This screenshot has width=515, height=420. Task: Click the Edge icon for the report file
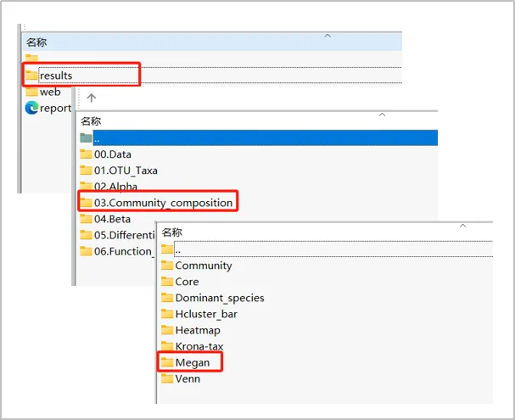pos(31,108)
